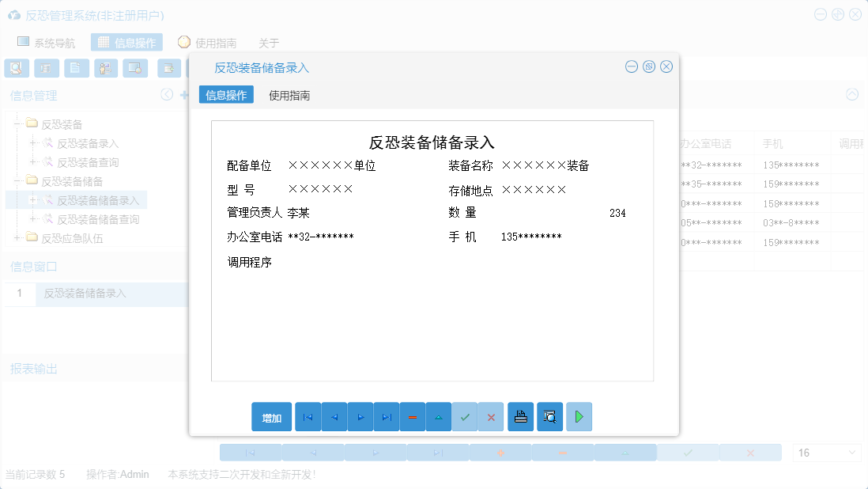Screen dimensions: 868x489
Task: Click the last record navigation icon
Action: coord(387,417)
